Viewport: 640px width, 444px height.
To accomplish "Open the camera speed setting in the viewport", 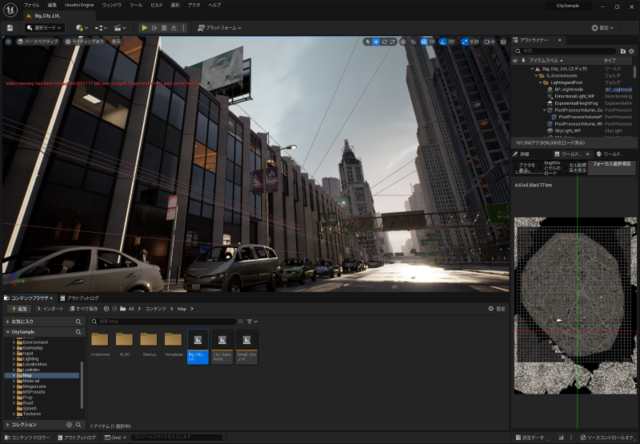I will [x=489, y=42].
